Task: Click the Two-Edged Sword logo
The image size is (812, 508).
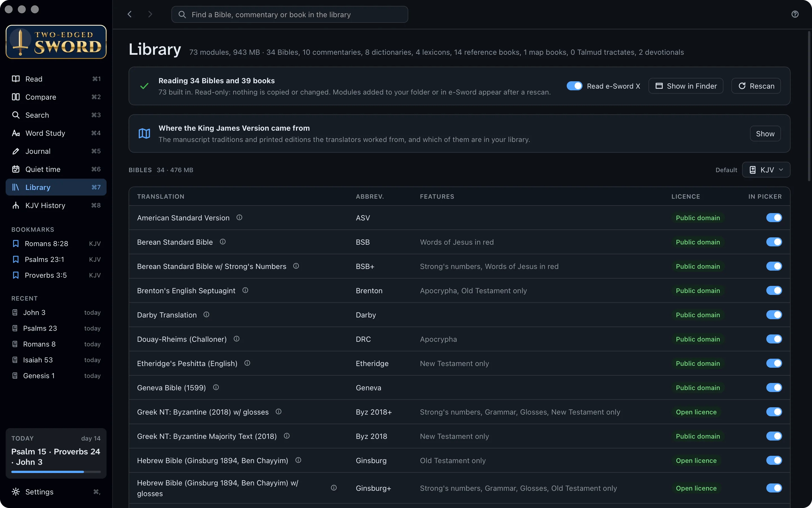Action: click(x=56, y=42)
